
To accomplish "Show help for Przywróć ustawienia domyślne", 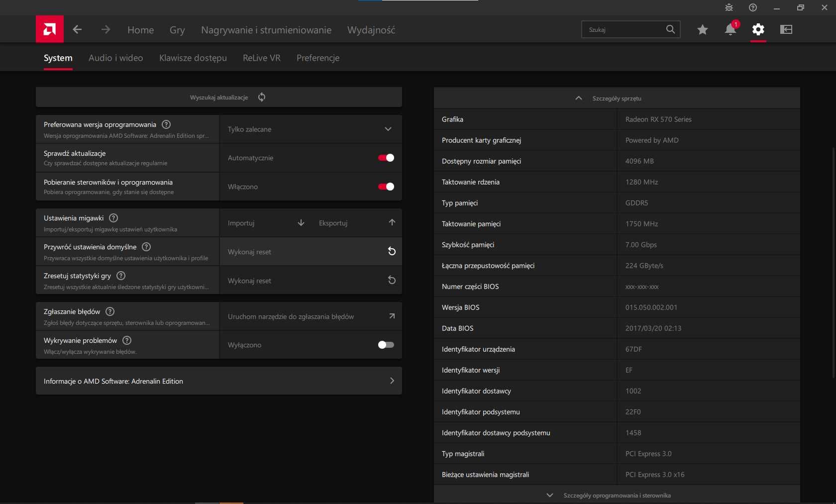I will point(146,247).
